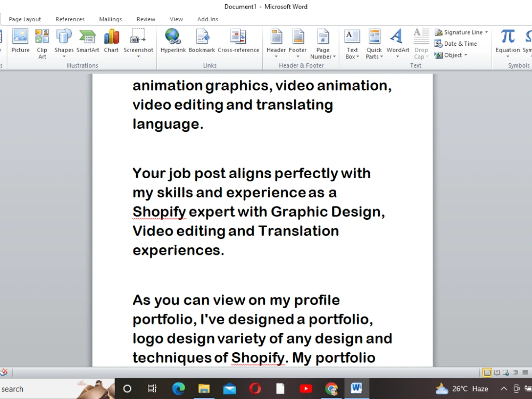
Task: Add a Bookmark
Action: 202,41
